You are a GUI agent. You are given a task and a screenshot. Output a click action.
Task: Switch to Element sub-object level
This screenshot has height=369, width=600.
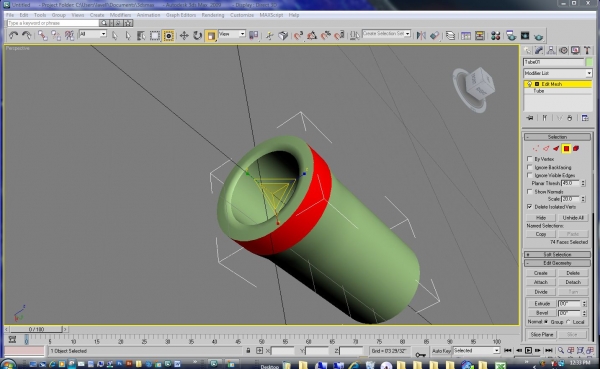point(576,149)
